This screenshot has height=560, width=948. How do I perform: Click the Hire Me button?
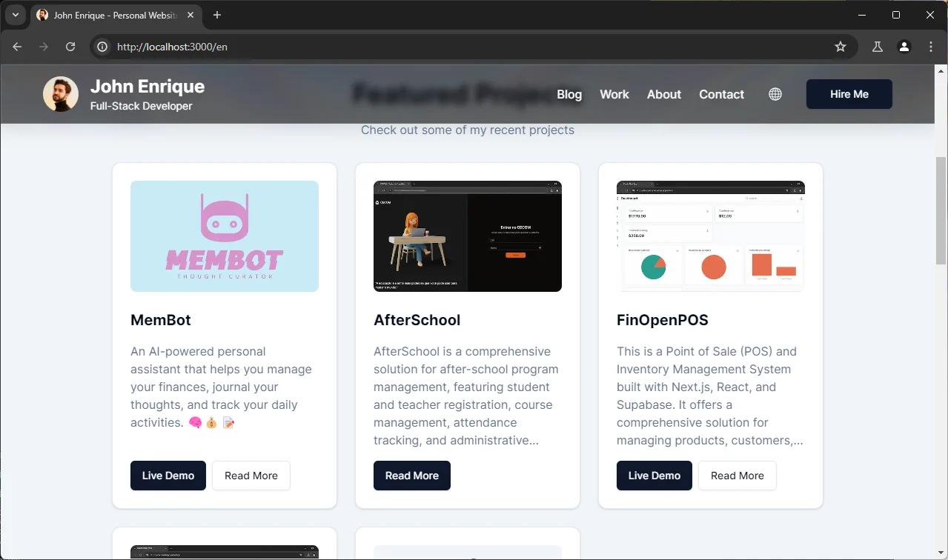(849, 94)
